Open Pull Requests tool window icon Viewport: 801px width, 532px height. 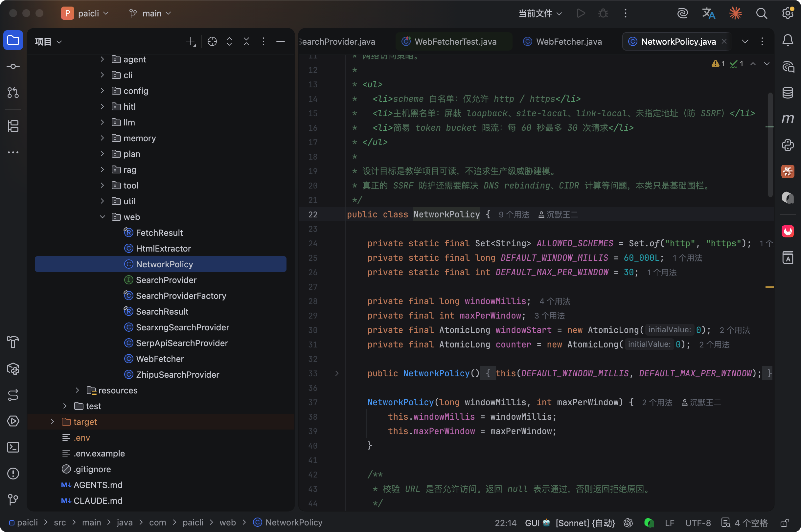(x=13, y=93)
